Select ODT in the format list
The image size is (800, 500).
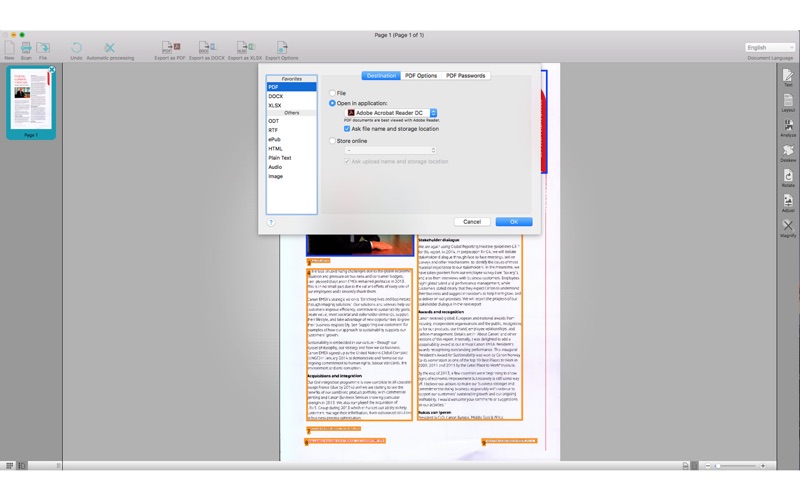(x=291, y=121)
